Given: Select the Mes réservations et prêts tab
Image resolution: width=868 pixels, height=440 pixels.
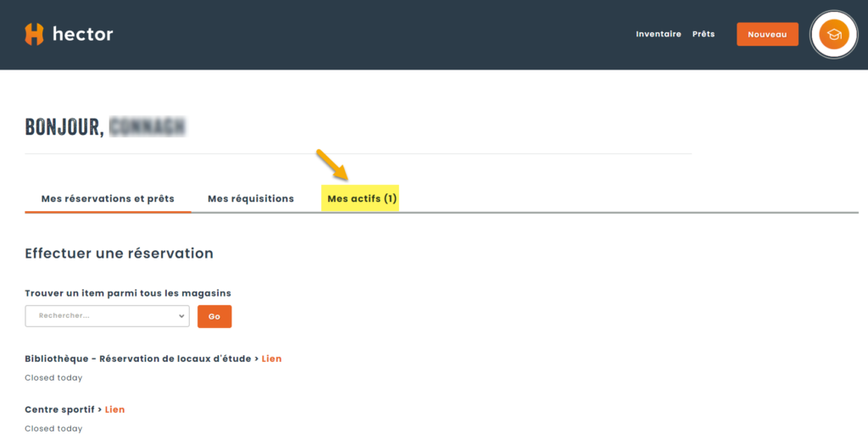Looking at the screenshot, I should (108, 198).
